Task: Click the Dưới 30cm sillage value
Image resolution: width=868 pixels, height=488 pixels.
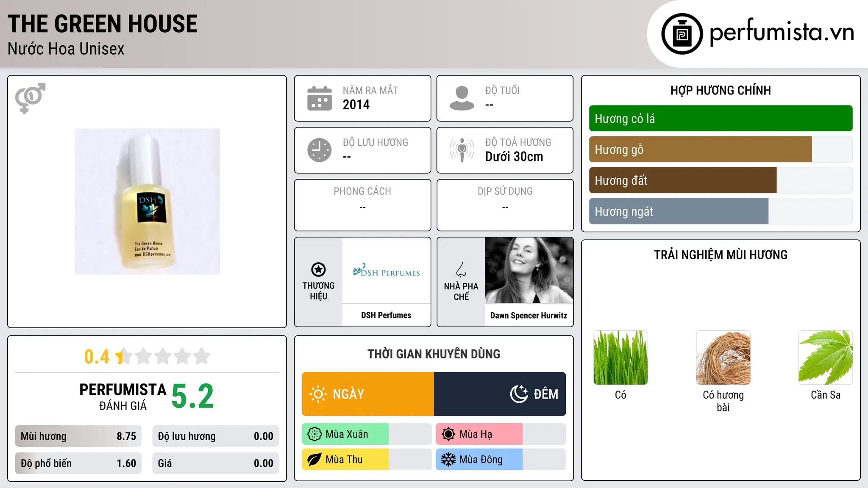Action: (514, 157)
